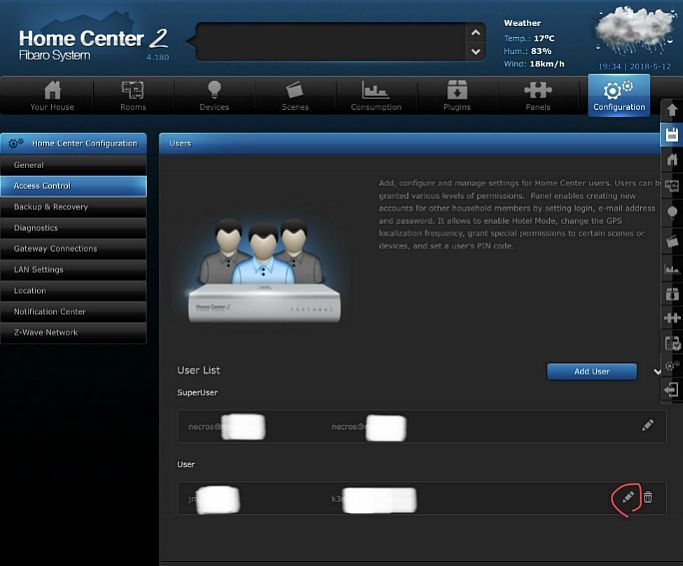Open Notification Center settings
Image resolution: width=683 pixels, height=566 pixels.
pos(73,312)
